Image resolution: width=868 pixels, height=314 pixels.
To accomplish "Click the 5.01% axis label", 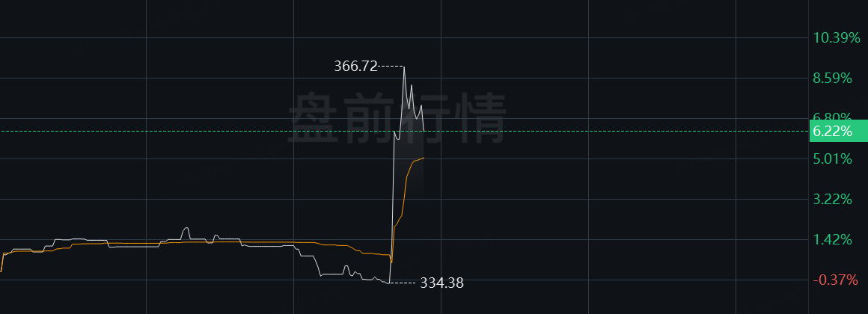I will pos(832,159).
